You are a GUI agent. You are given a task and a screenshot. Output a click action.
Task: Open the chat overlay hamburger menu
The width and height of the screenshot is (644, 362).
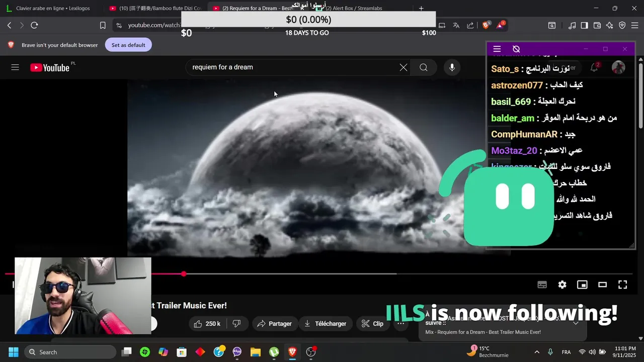point(497,49)
